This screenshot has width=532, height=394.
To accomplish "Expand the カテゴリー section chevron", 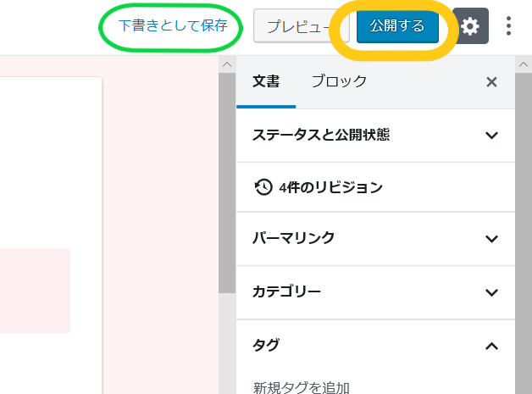I will [x=491, y=292].
